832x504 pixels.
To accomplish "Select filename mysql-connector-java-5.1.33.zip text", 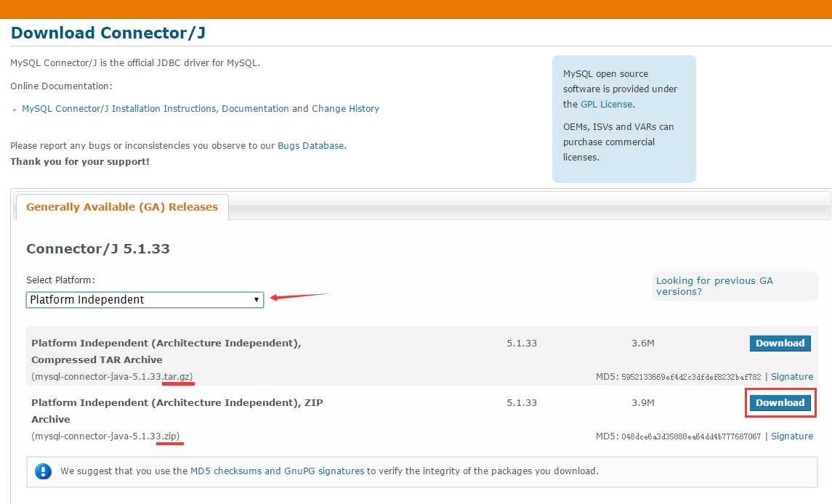I will [105, 436].
